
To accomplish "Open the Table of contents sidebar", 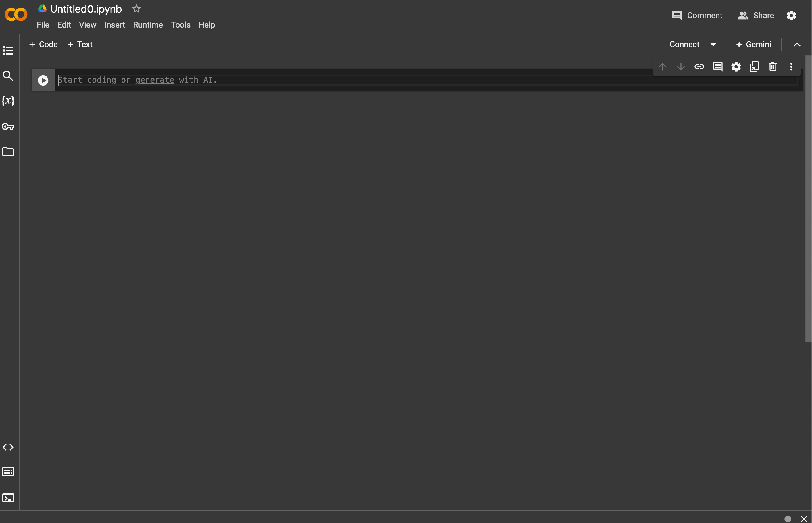I will tap(8, 51).
